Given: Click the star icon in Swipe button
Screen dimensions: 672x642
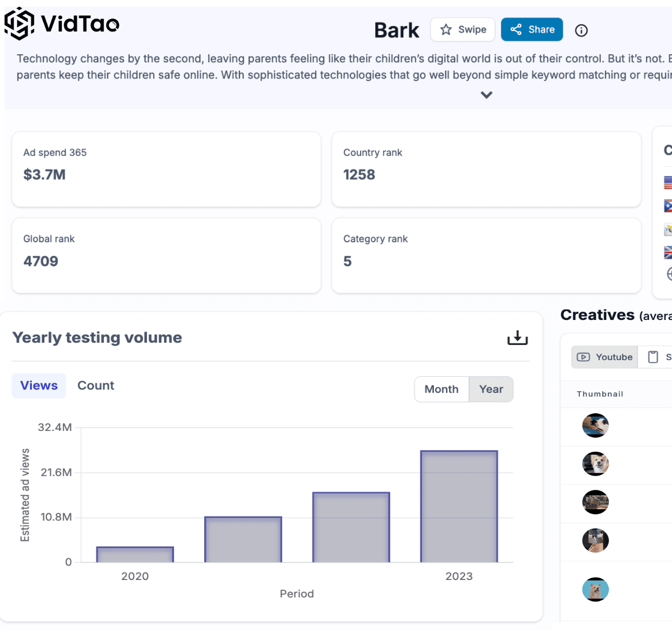Looking at the screenshot, I should [445, 30].
